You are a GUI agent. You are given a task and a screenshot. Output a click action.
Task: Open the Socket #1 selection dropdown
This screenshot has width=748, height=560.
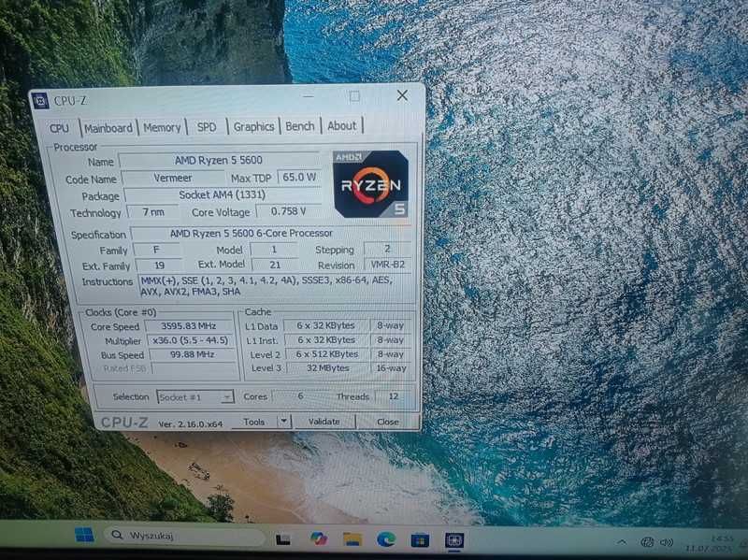[x=195, y=397]
